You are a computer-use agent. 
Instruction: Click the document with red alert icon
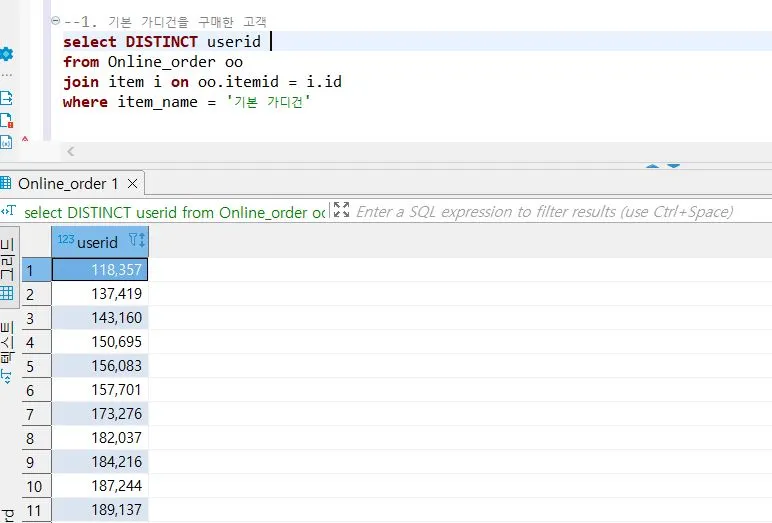pyautogui.click(x=6, y=120)
